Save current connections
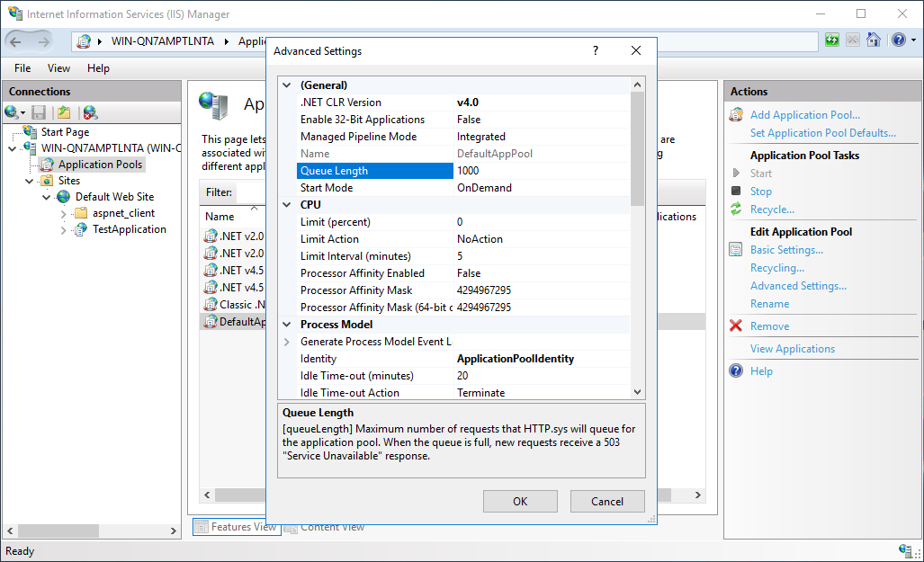 (x=37, y=112)
